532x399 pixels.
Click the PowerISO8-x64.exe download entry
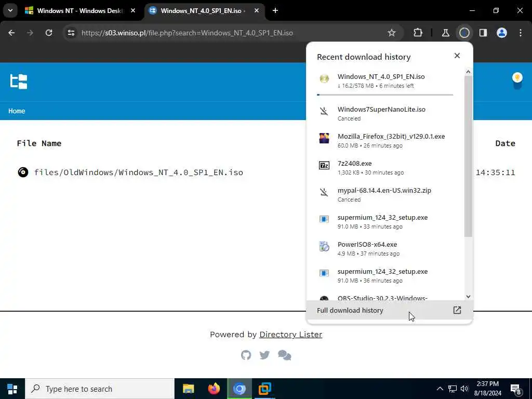(x=385, y=249)
